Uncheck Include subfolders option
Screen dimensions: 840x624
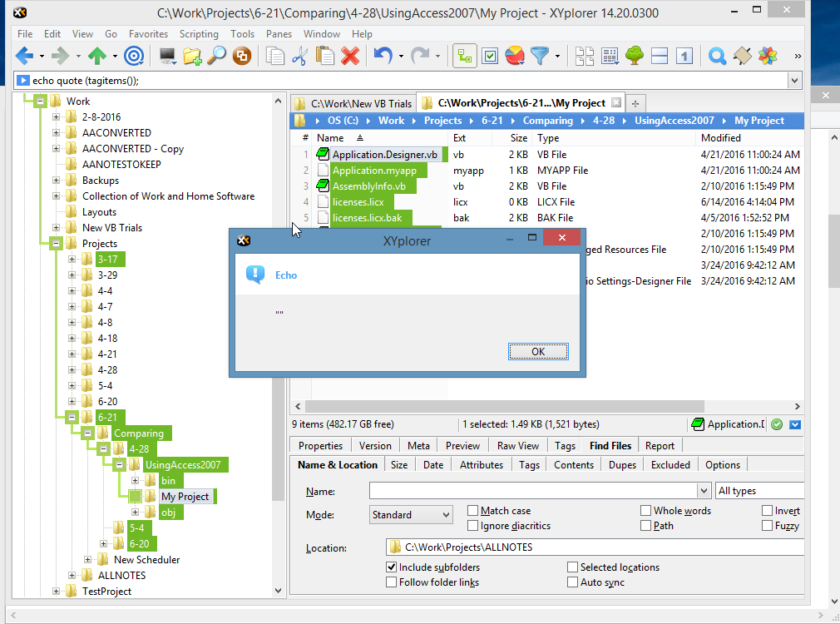pyautogui.click(x=392, y=567)
